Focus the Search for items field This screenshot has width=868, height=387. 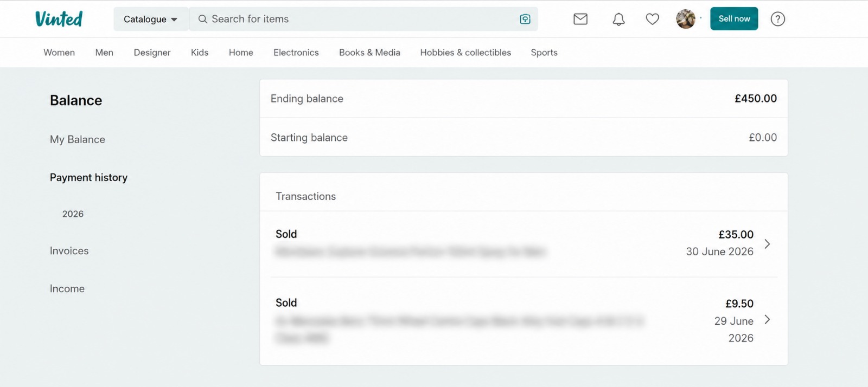(363, 19)
